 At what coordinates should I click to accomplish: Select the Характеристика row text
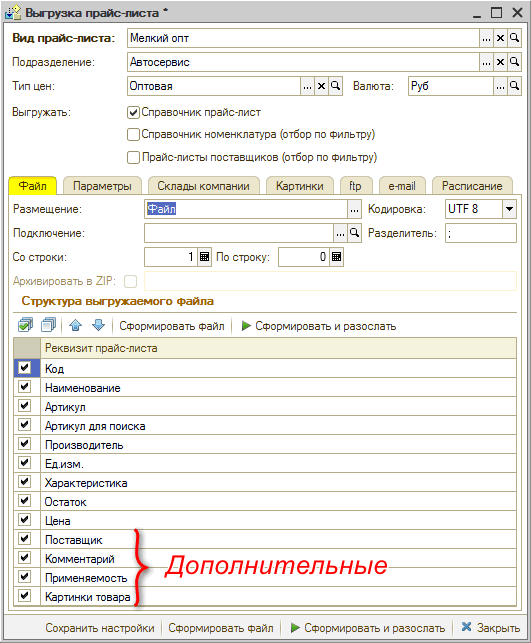point(86,483)
